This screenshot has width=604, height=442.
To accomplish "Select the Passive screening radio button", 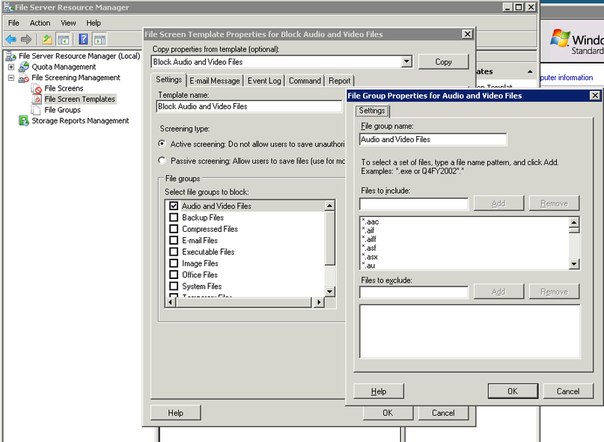I will pyautogui.click(x=162, y=160).
